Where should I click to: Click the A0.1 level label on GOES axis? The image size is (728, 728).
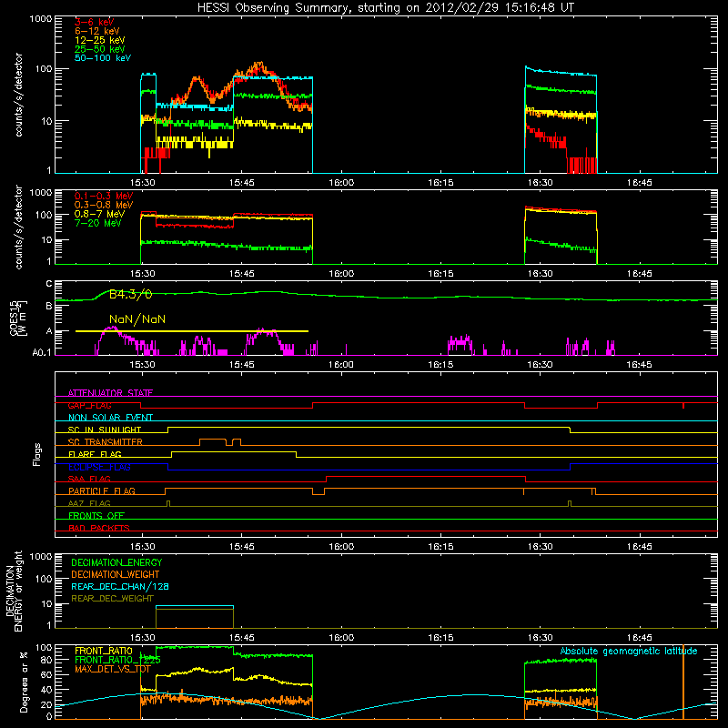[42, 353]
